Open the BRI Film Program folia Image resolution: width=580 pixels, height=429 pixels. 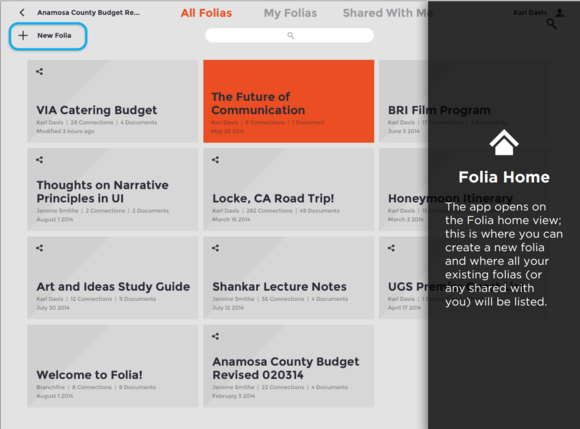pyautogui.click(x=404, y=101)
